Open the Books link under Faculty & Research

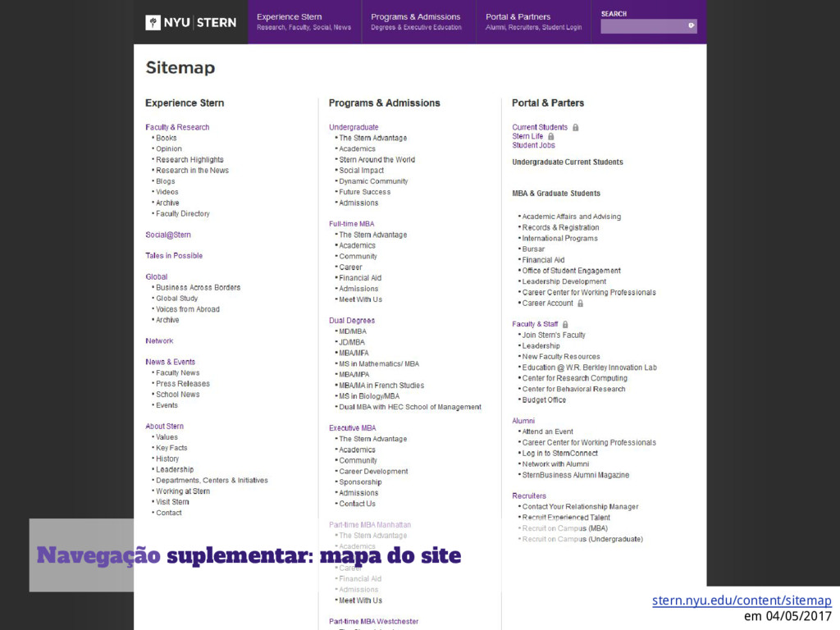click(166, 138)
